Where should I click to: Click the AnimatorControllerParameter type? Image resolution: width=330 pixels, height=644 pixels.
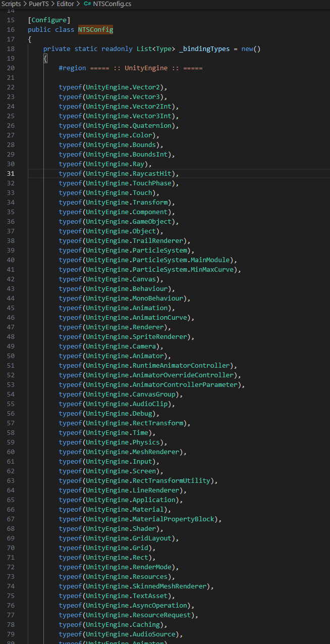[185, 385]
